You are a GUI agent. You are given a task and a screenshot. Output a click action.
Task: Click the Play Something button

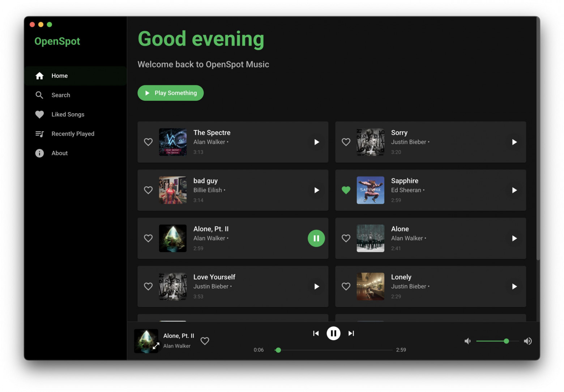pos(171,93)
